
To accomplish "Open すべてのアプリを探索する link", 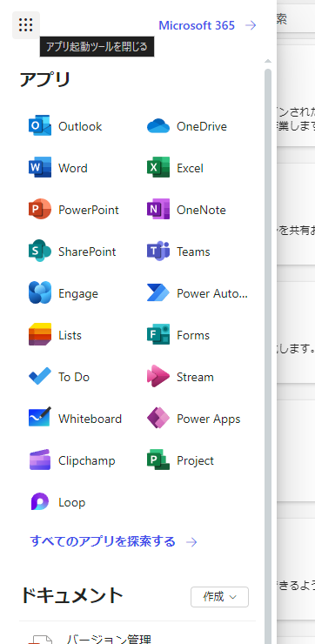I will [103, 541].
